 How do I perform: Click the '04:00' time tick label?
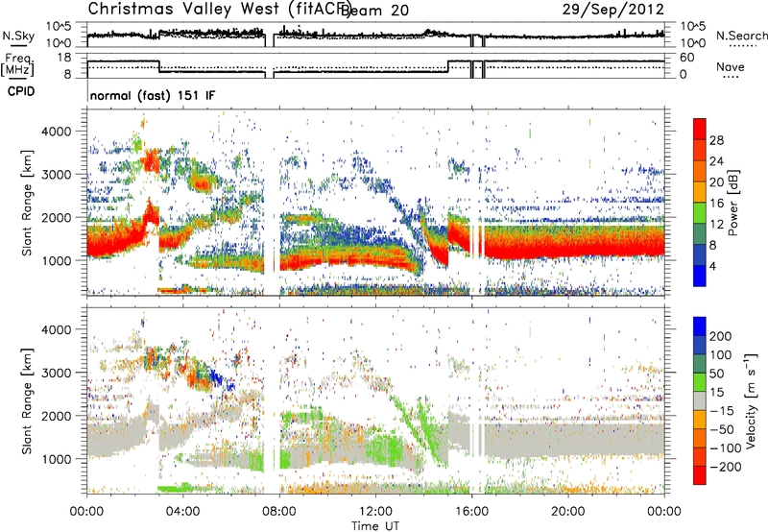(x=183, y=511)
